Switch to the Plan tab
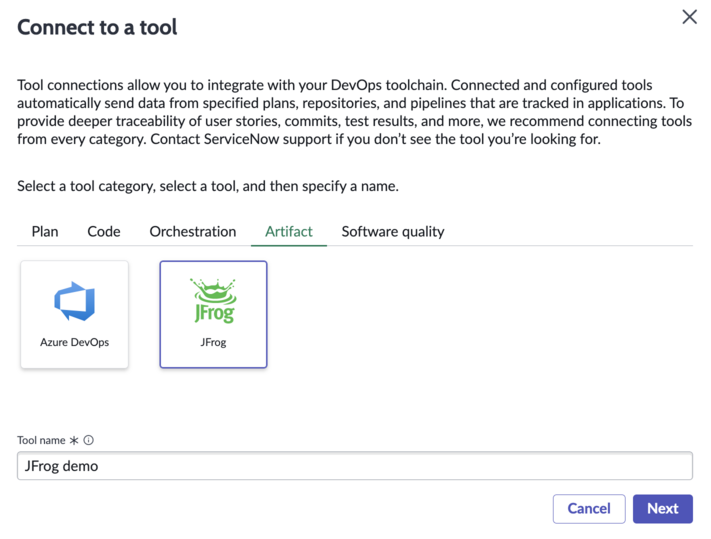Image resolution: width=711 pixels, height=539 pixels. [x=45, y=232]
